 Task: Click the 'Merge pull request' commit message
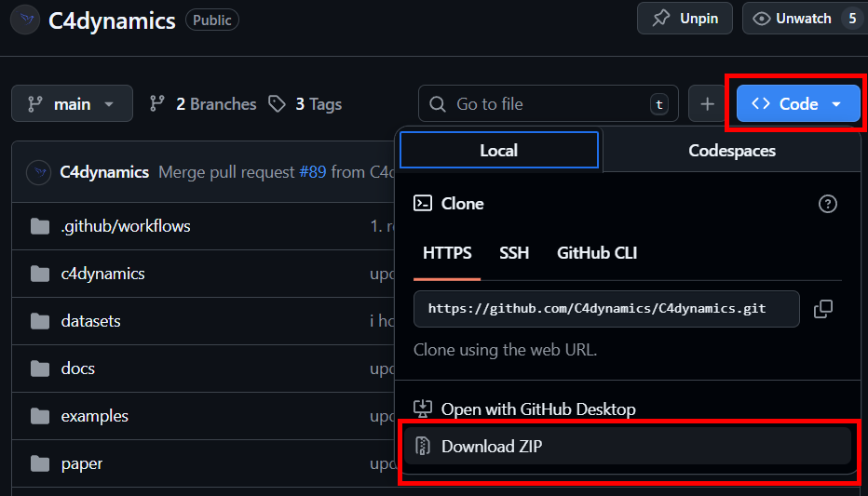[x=226, y=172]
